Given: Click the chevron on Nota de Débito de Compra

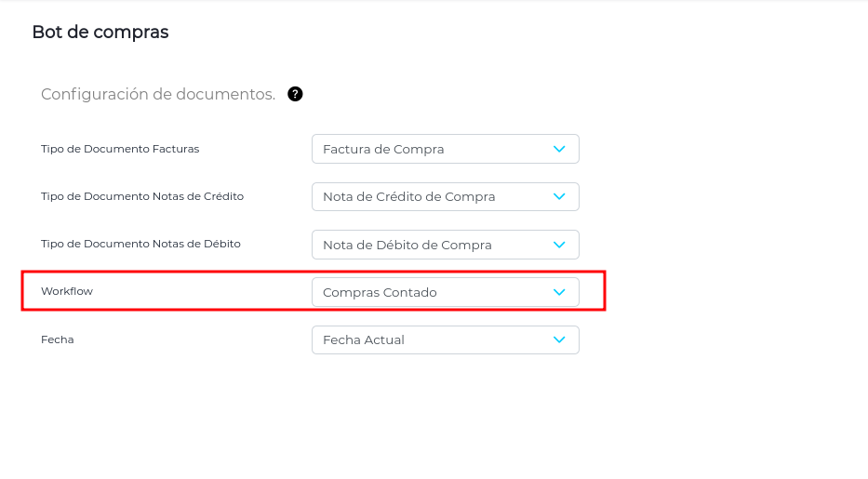Looking at the screenshot, I should pyautogui.click(x=559, y=245).
